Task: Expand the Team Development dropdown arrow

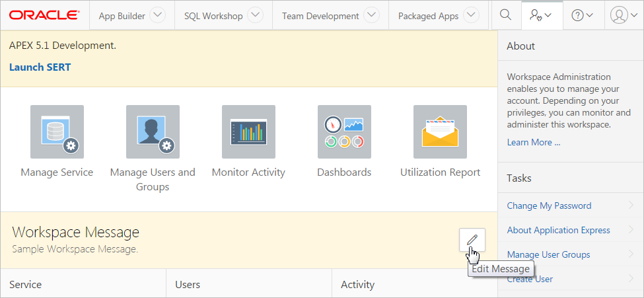Action: click(x=371, y=16)
